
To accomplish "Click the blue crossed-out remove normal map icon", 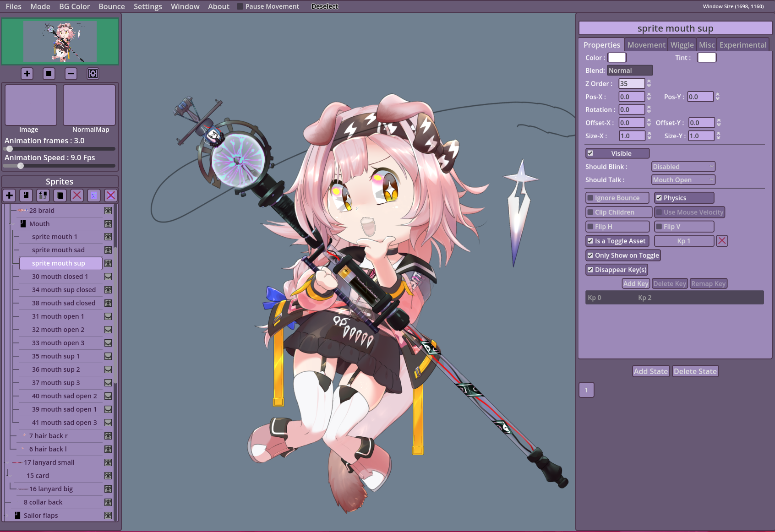I will (111, 195).
